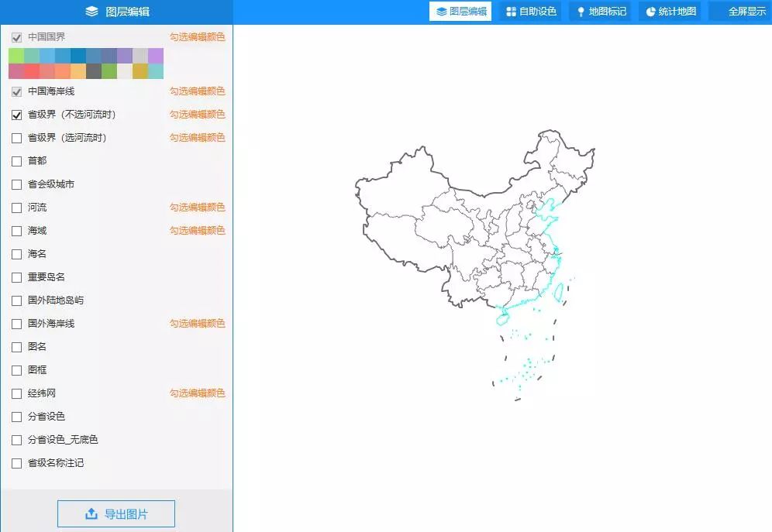Click the 全屏显示 button
Screen dimensions: 772x532
click(x=740, y=12)
